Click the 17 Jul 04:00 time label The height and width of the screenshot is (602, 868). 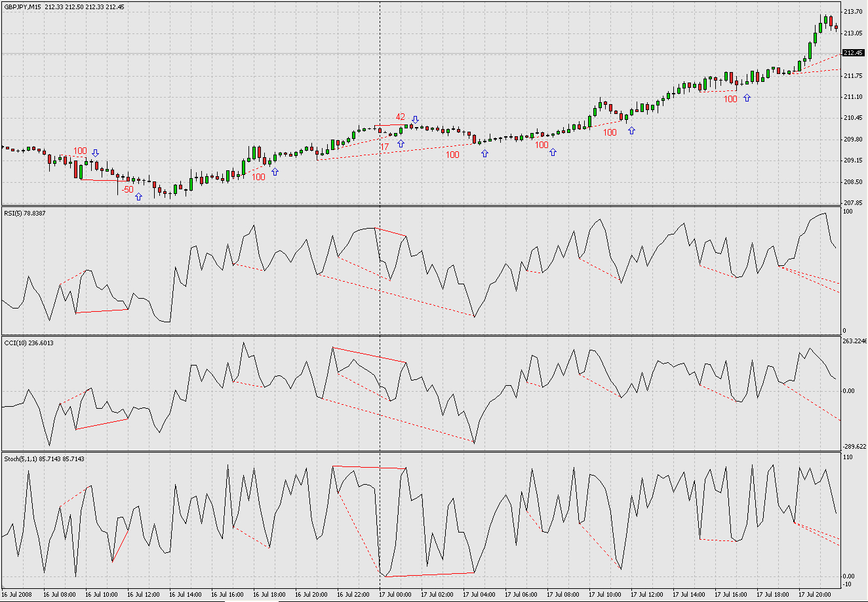tap(480, 595)
